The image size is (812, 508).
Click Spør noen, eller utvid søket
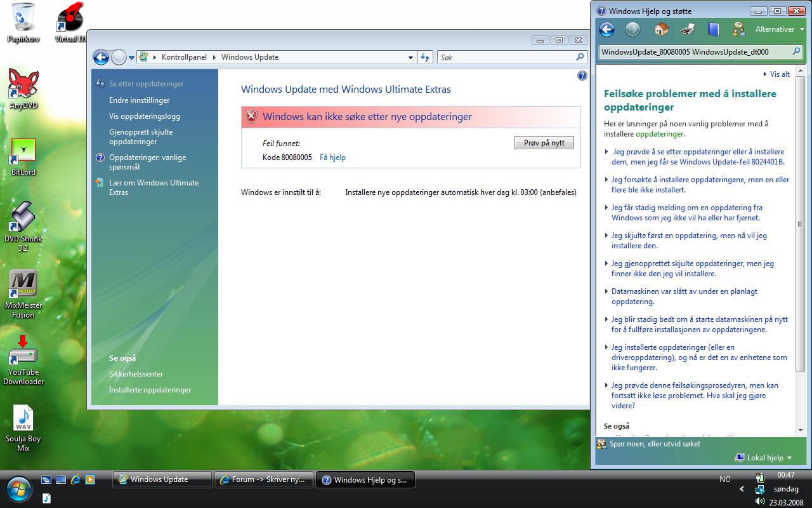pos(655,444)
